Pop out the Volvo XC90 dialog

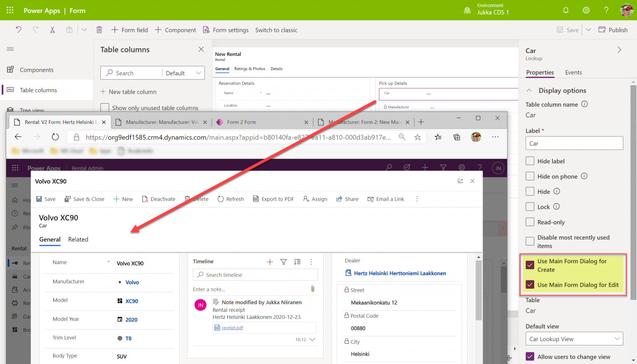point(460,181)
